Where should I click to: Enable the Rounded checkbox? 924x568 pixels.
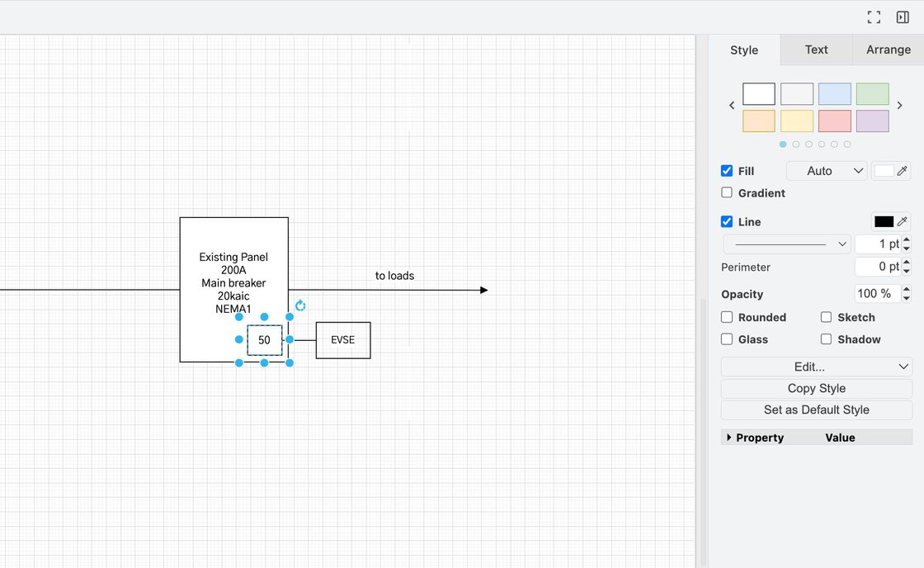click(x=727, y=317)
